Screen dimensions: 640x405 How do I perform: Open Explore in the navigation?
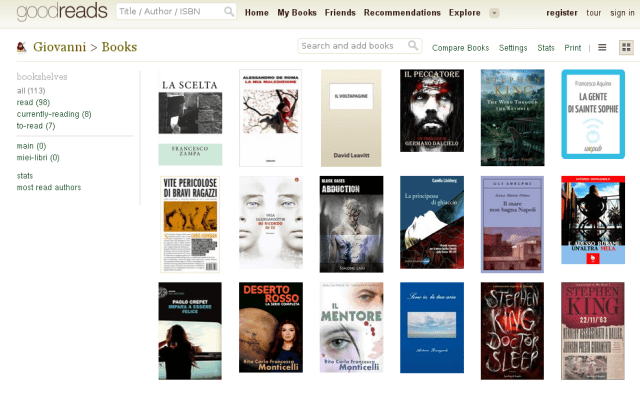[464, 13]
